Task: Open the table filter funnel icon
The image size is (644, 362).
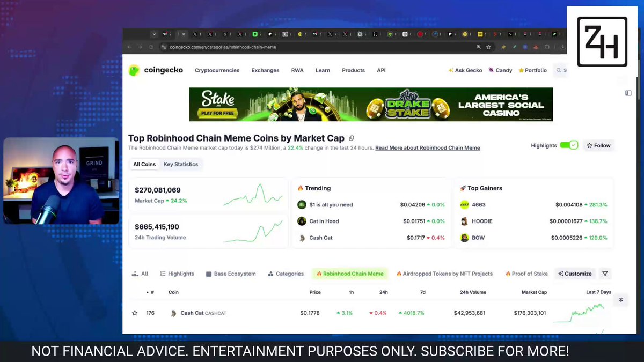Action: point(605,274)
